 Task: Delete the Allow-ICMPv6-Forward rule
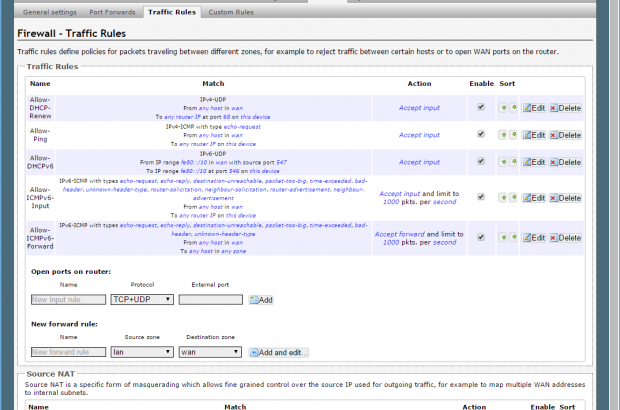click(x=565, y=238)
